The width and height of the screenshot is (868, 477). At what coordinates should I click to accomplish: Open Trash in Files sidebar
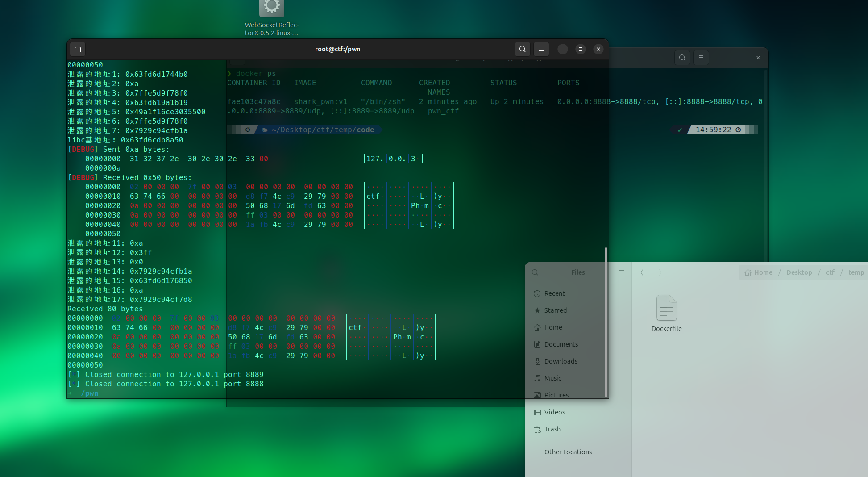578,429
